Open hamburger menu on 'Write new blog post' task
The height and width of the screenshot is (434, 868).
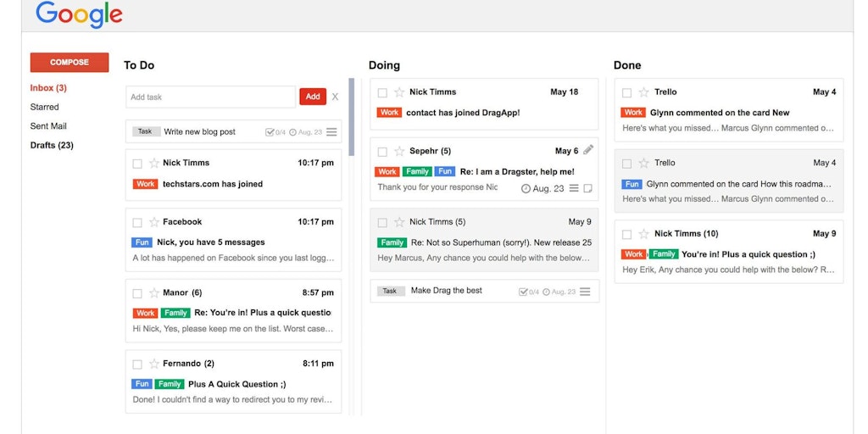tap(331, 132)
